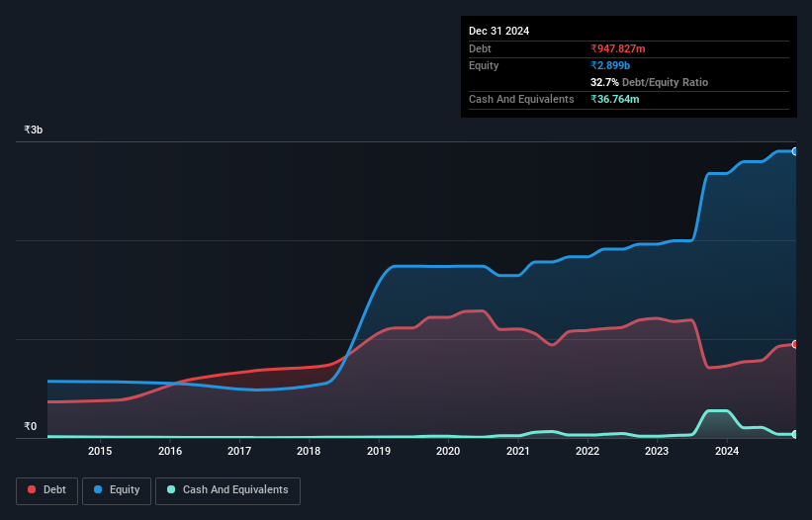
Task: Click the ₹3b y-axis label
Action: [x=34, y=130]
